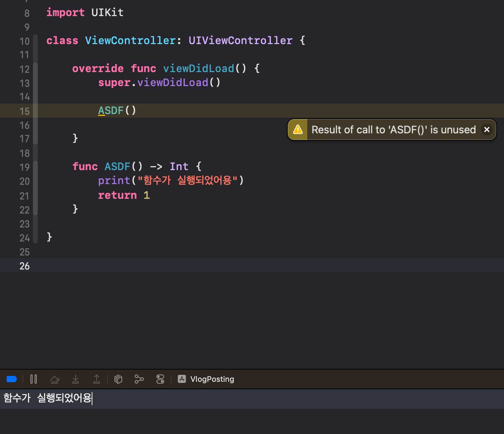Click the 'class' keyword on line 10
Image resolution: width=504 pixels, height=434 pixels.
click(62, 41)
